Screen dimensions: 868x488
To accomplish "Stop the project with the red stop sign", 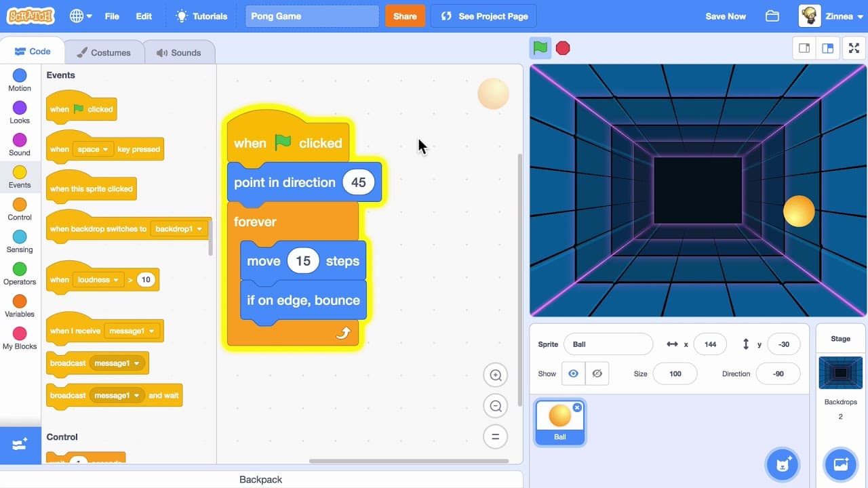I will (563, 48).
